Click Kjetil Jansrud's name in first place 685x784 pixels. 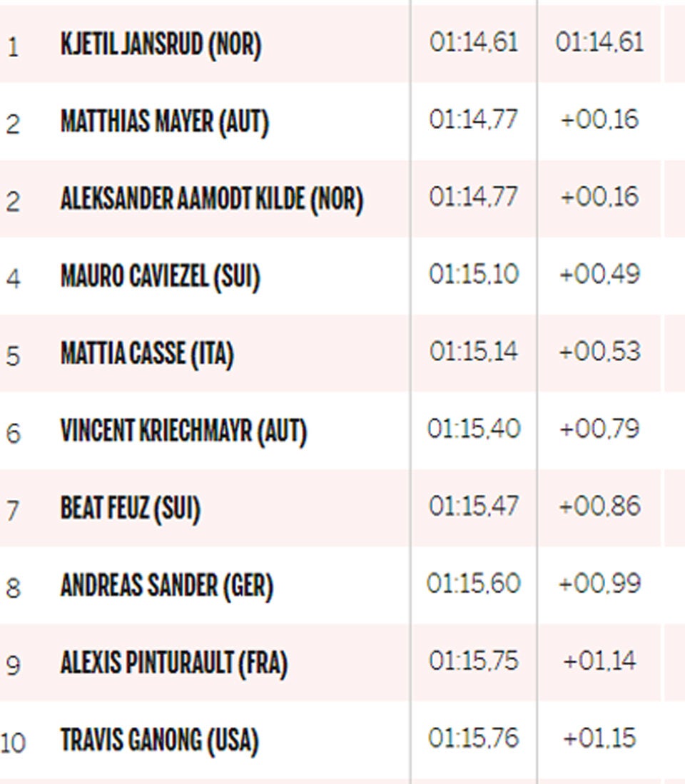[161, 45]
